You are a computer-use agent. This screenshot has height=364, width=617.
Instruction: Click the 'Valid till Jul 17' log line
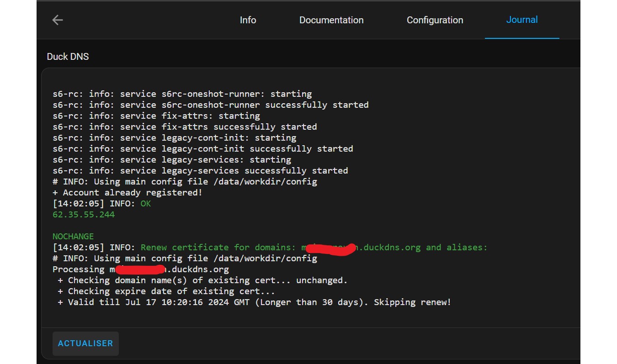[254, 302]
